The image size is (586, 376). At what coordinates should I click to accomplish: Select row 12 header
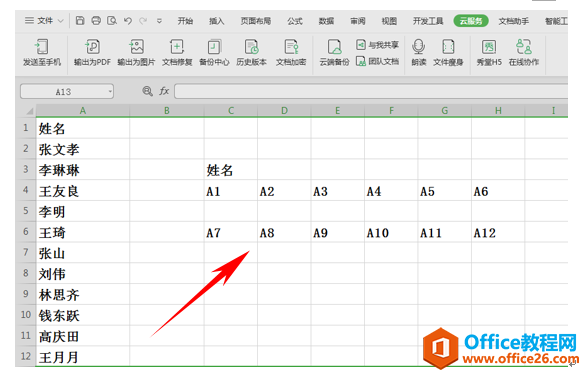point(26,356)
